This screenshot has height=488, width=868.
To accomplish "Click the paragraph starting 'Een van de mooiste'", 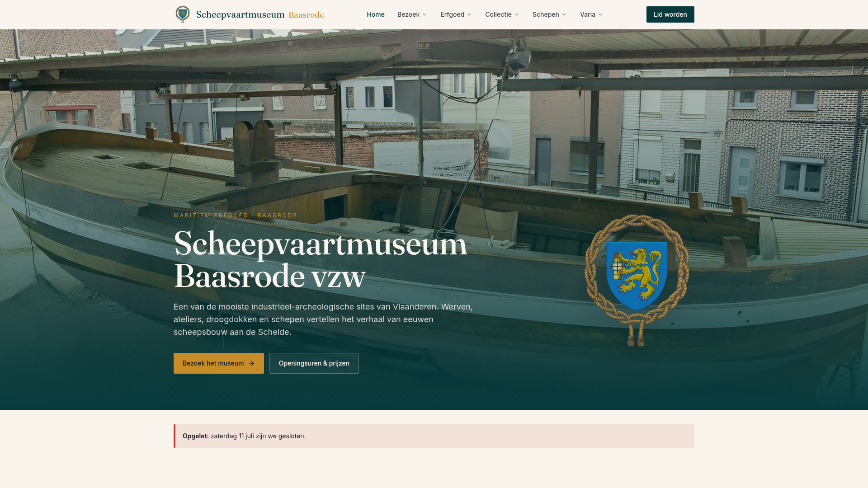I will click(x=323, y=319).
